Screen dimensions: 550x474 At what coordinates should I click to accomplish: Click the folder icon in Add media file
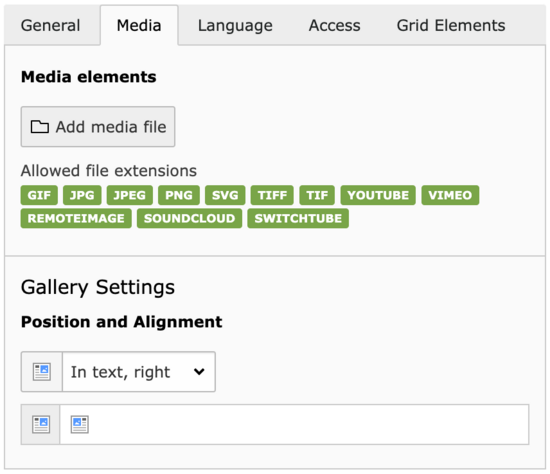point(40,127)
